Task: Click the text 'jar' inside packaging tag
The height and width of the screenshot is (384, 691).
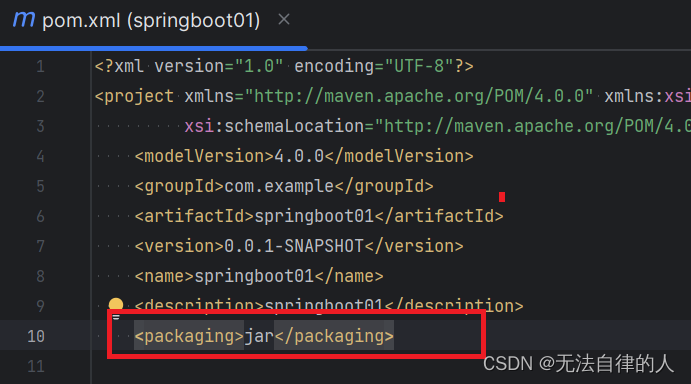Action: tap(259, 336)
